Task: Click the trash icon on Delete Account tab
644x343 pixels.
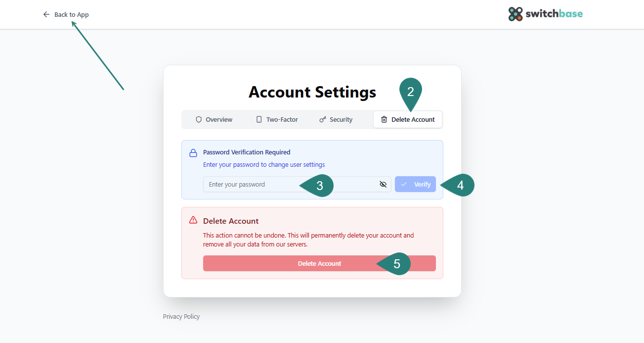Action: [384, 119]
